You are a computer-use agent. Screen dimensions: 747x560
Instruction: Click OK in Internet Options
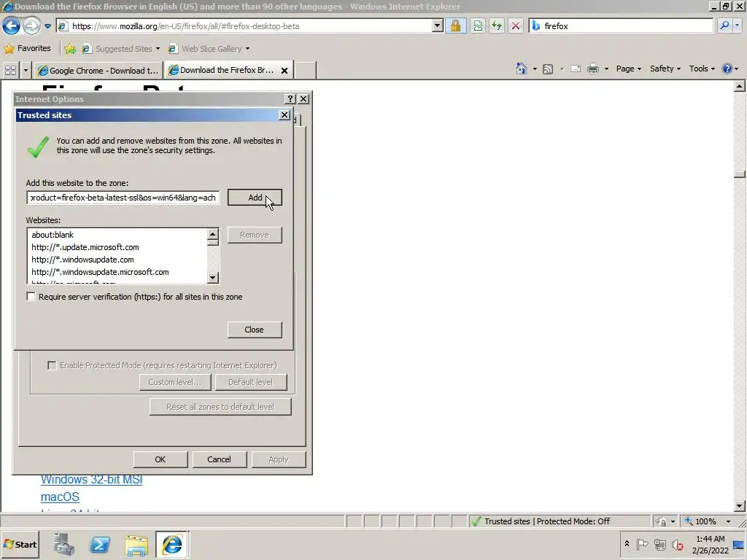click(x=160, y=459)
